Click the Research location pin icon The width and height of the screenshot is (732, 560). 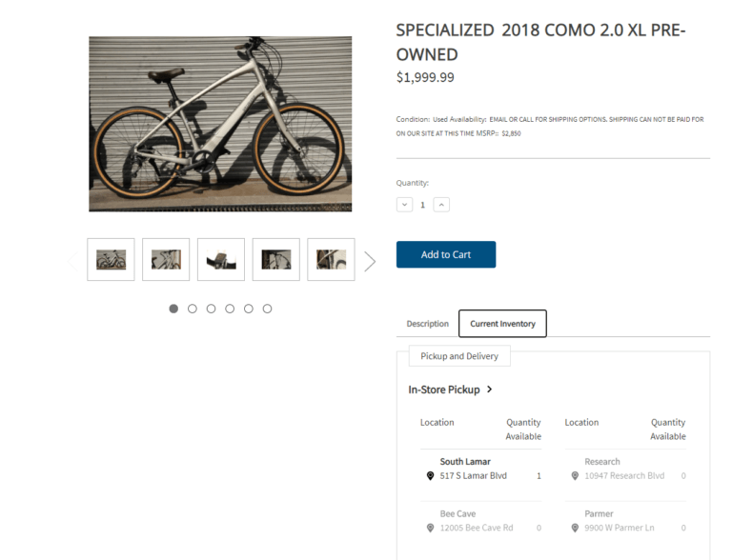tap(575, 476)
